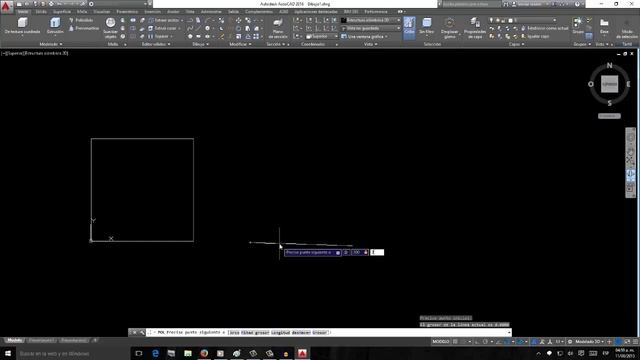This screenshot has height=360, width=640.
Task: Toggle the Culling selection button
Action: (409, 27)
